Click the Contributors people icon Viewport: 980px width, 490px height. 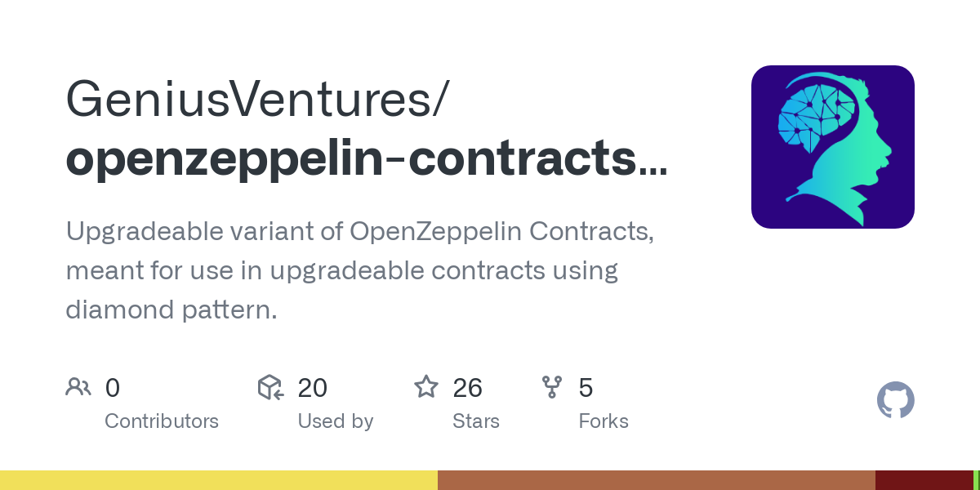coord(78,387)
